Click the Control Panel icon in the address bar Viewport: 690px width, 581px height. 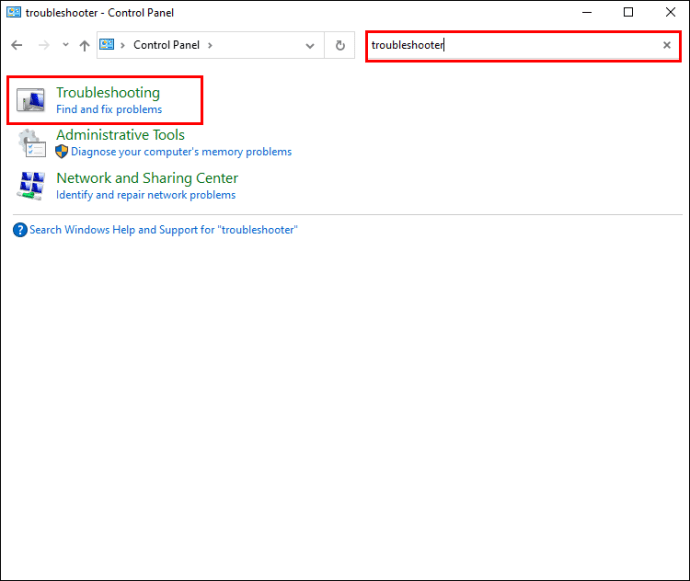pos(106,44)
